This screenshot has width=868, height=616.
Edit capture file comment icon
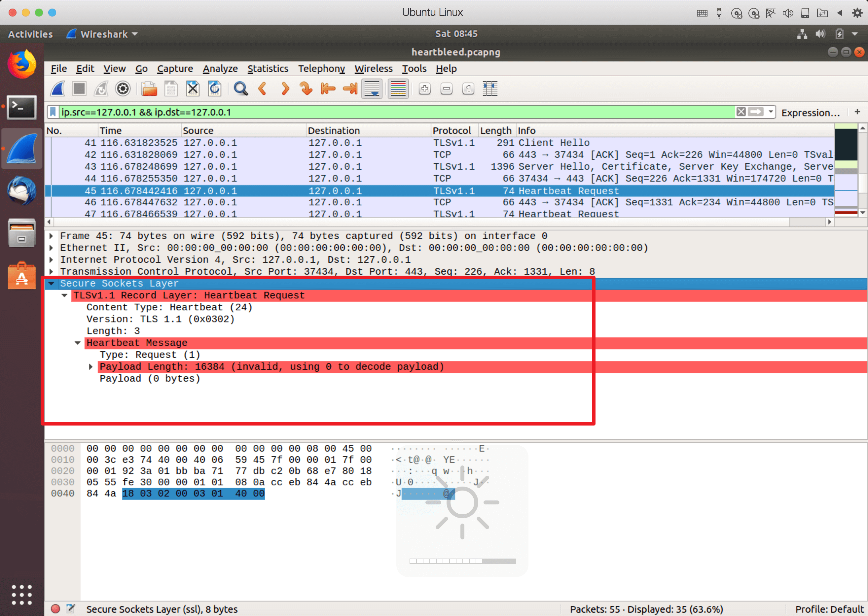click(71, 608)
